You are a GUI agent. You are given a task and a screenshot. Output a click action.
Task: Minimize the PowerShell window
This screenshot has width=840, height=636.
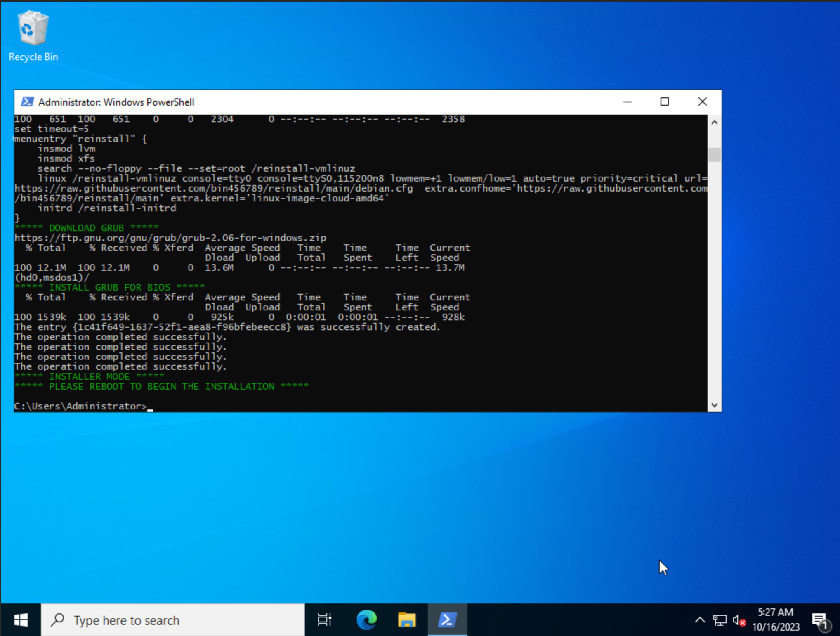(628, 102)
